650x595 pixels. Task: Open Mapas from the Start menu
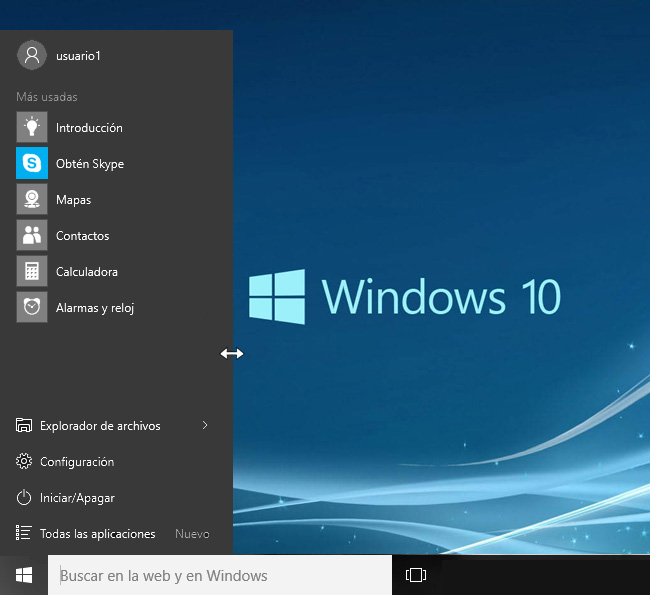click(73, 200)
